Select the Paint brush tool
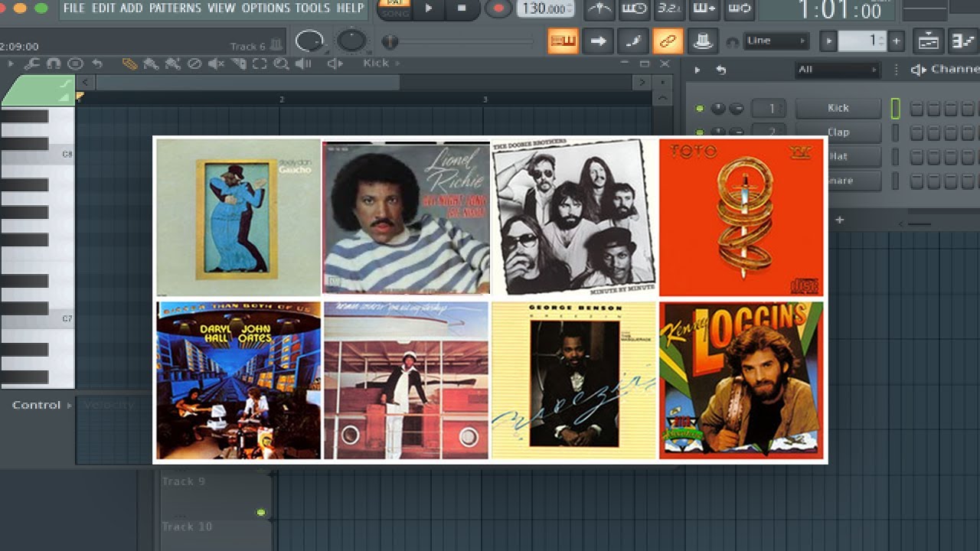This screenshot has width=980, height=551. pyautogui.click(x=151, y=64)
